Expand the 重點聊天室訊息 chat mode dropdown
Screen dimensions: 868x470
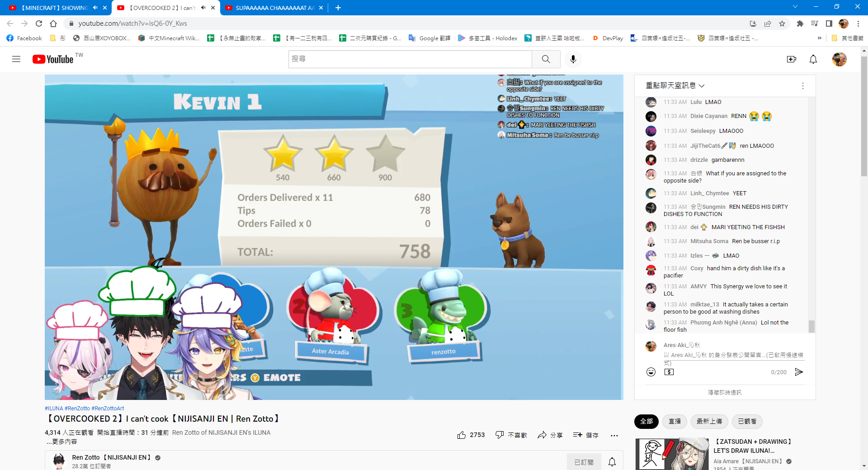[675, 85]
